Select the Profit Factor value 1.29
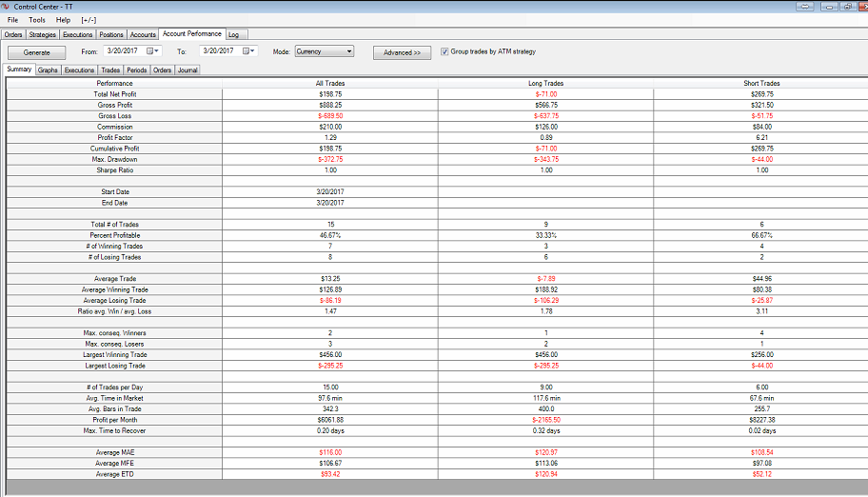The image size is (868, 497). tap(330, 137)
